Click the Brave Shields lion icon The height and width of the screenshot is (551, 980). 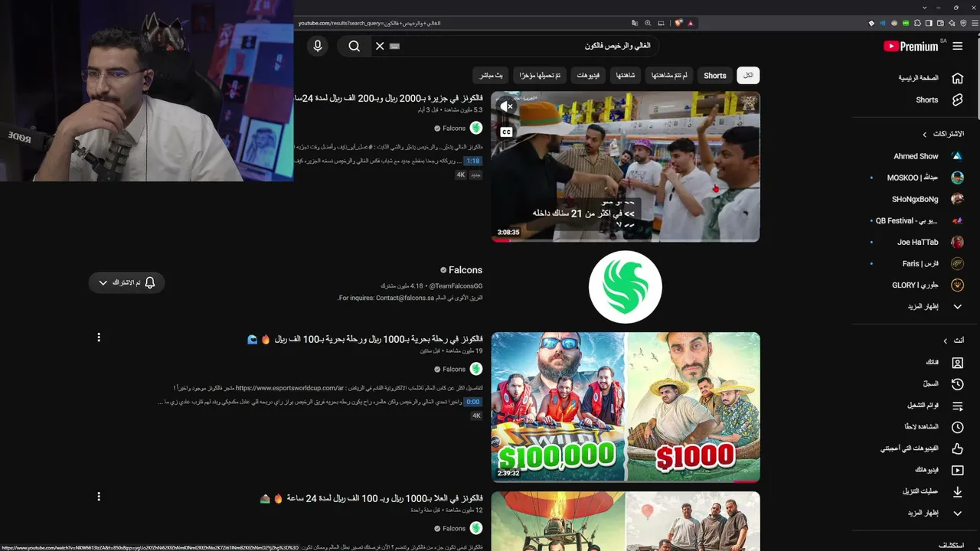point(678,24)
